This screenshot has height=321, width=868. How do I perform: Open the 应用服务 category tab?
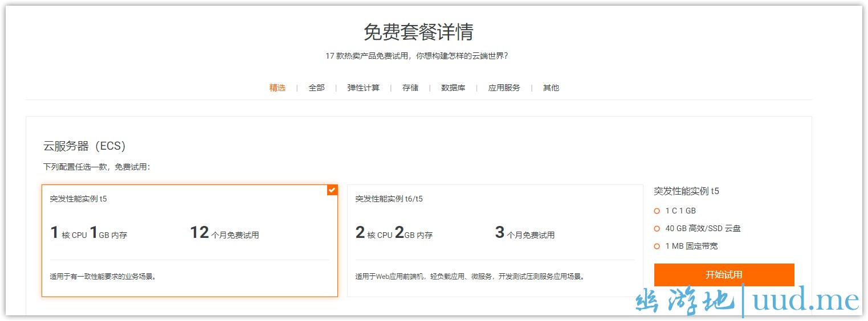[504, 88]
